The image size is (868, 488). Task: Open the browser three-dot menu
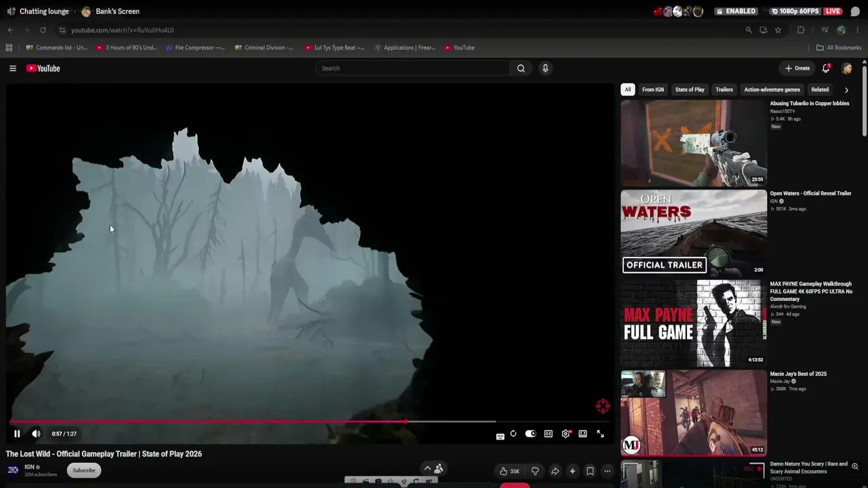(857, 30)
